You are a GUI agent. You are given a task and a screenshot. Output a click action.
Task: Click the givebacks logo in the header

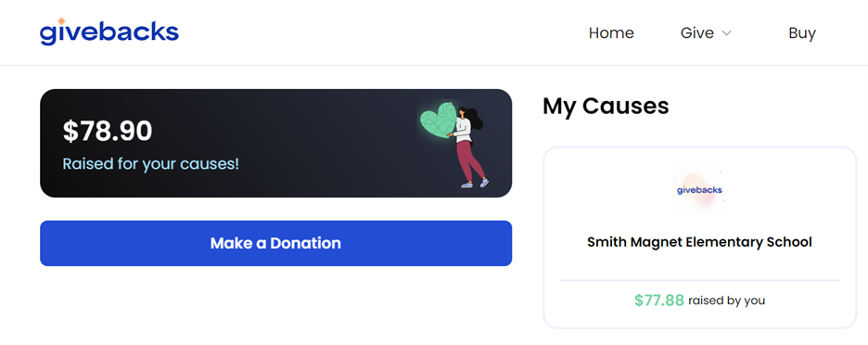click(109, 32)
